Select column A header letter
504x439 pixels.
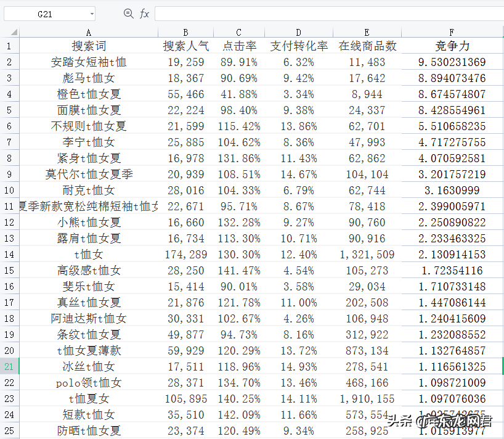[x=88, y=31]
